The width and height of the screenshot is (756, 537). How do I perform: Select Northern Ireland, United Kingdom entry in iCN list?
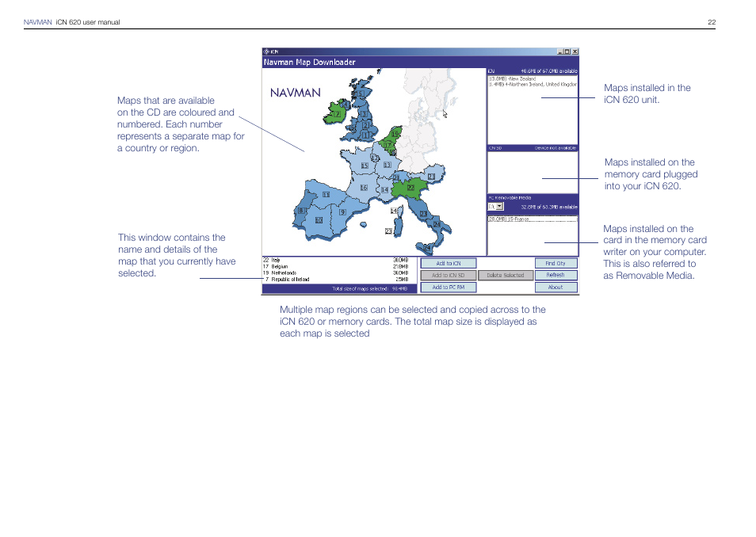[x=533, y=84]
